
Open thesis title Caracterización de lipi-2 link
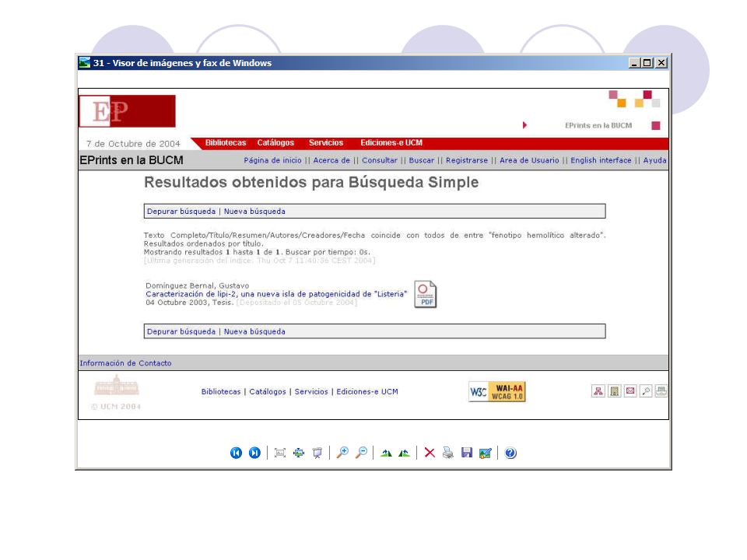coord(276,294)
